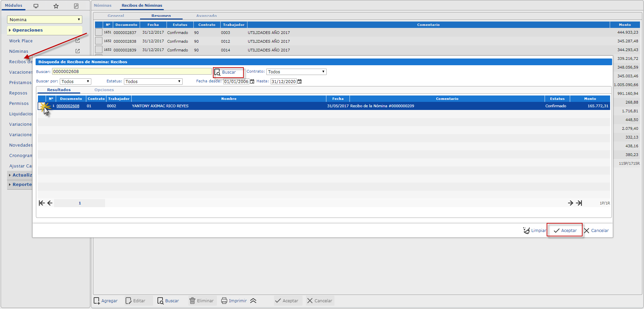
Task: Open document link 0000002608
Action: [x=68, y=106]
